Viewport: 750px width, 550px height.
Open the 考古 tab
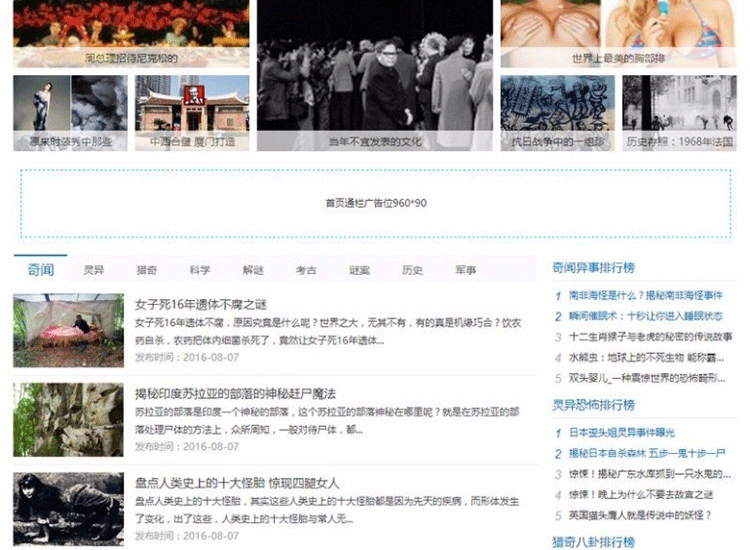306,270
